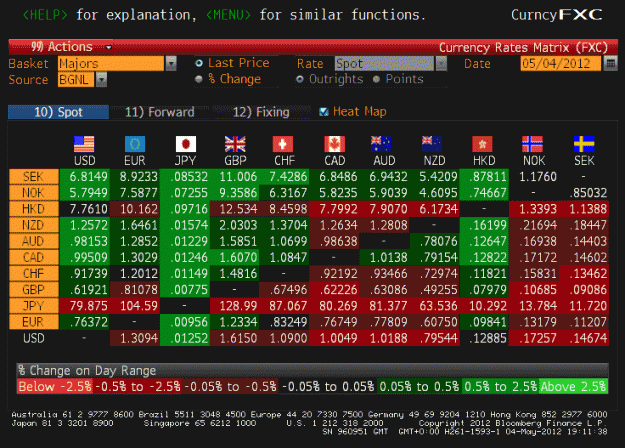Expand the Rate Spot dropdown arrow
This screenshot has height=448, width=625.
tap(441, 63)
